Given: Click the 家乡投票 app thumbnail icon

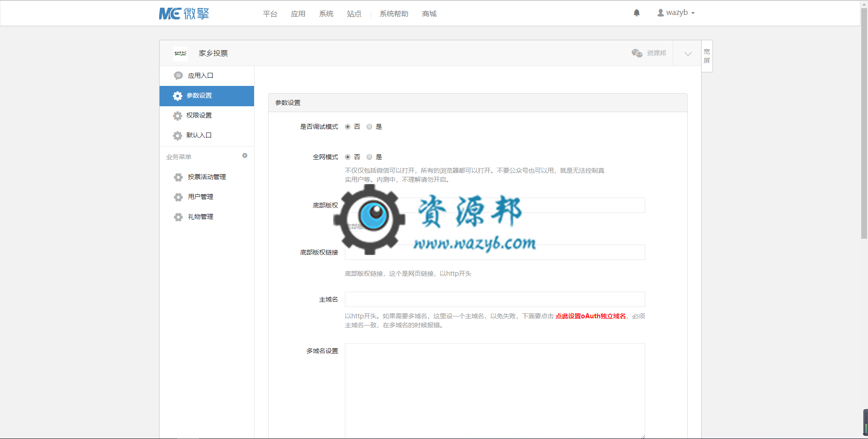Looking at the screenshot, I should (x=180, y=53).
